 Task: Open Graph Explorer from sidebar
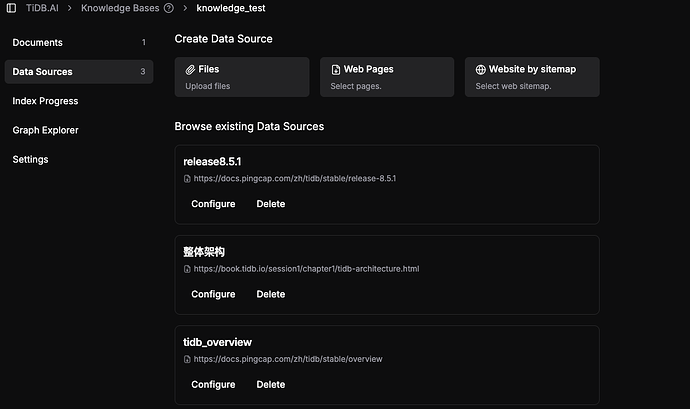tap(45, 130)
